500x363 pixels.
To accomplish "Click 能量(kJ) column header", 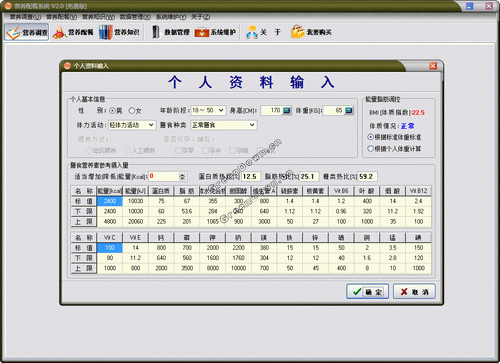I will pyautogui.click(x=135, y=191).
